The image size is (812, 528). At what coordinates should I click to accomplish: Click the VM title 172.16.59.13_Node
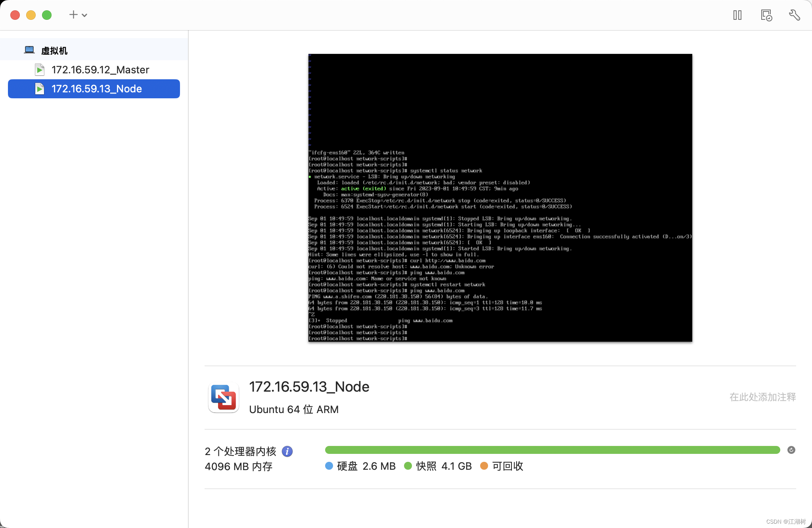point(309,387)
